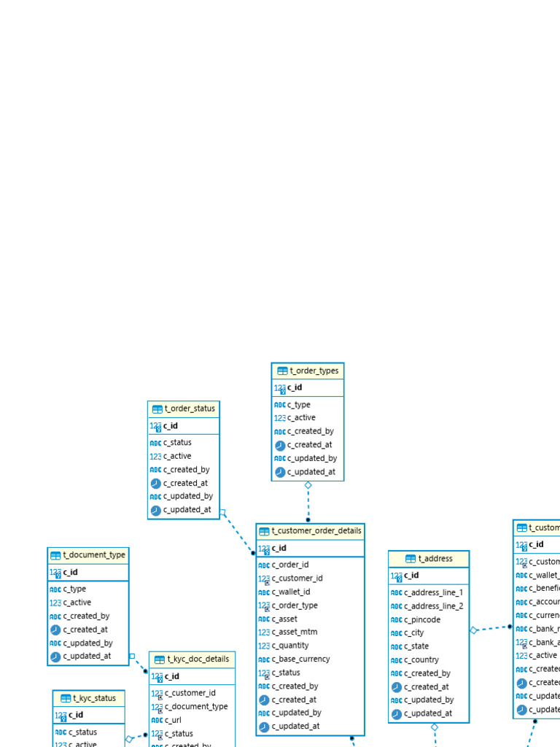Select relation line from t_document_type to t_kyc_doc_details
The width and height of the screenshot is (560, 747).
pos(139,664)
